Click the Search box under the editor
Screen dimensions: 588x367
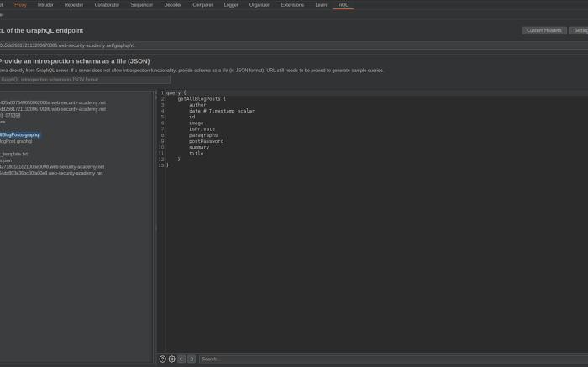pyautogui.click(x=393, y=359)
